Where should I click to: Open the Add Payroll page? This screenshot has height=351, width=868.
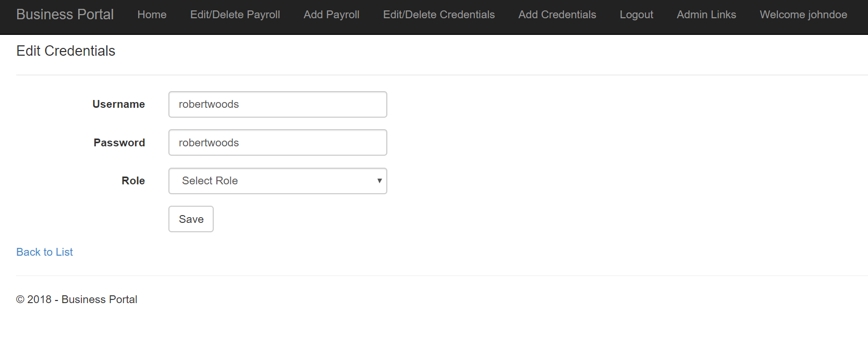click(332, 15)
